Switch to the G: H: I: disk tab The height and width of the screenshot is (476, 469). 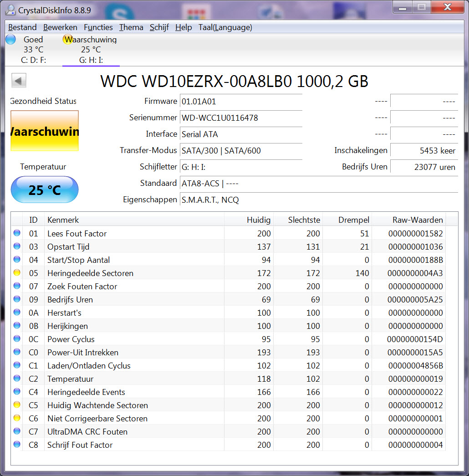coord(91,60)
